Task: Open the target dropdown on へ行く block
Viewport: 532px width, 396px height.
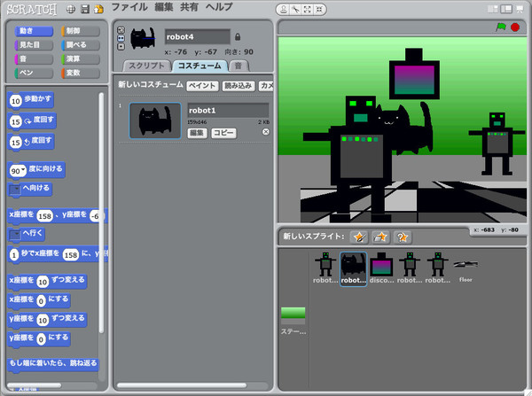Action: coord(15,234)
